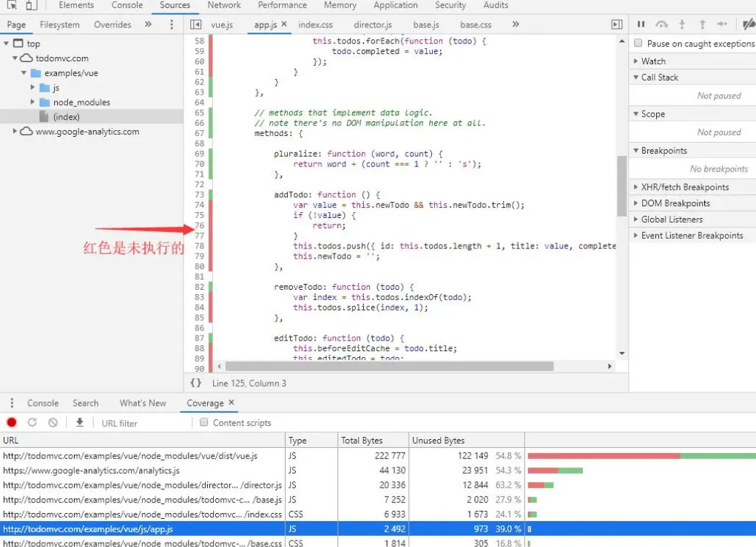Sort coverage by Unused Bytes column
The height and width of the screenshot is (547, 756).
pos(466,440)
